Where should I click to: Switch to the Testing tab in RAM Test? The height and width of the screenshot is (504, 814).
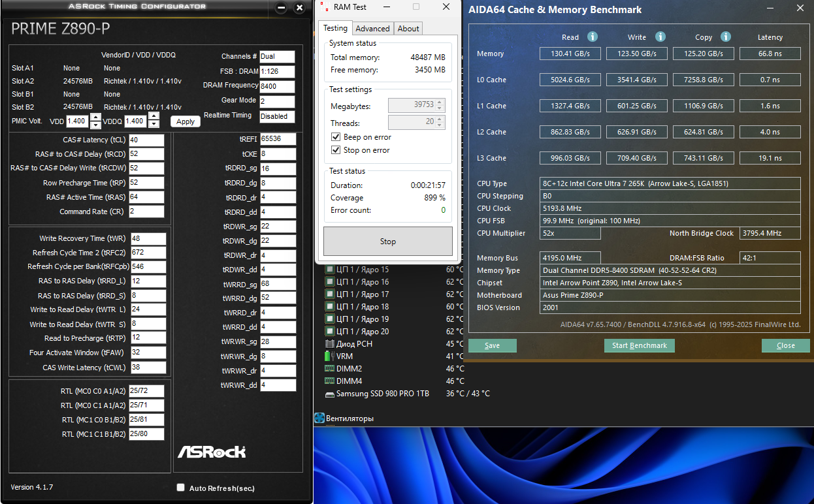click(x=335, y=28)
